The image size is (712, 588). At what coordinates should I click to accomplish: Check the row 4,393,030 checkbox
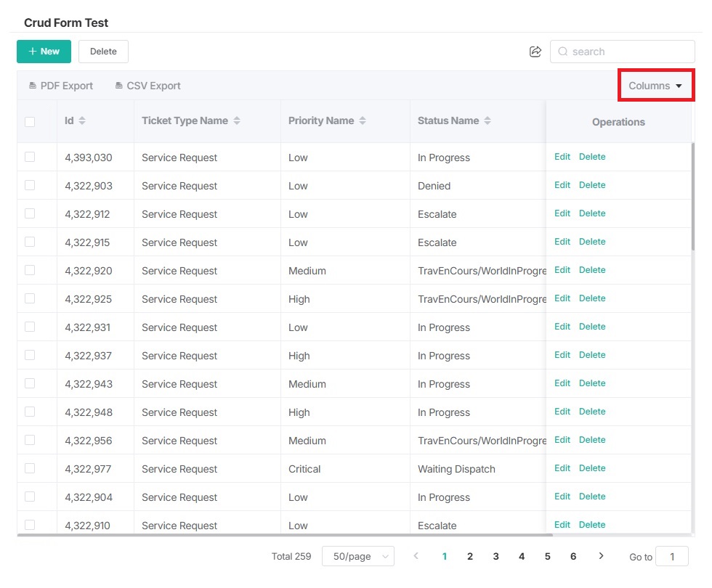tap(30, 157)
